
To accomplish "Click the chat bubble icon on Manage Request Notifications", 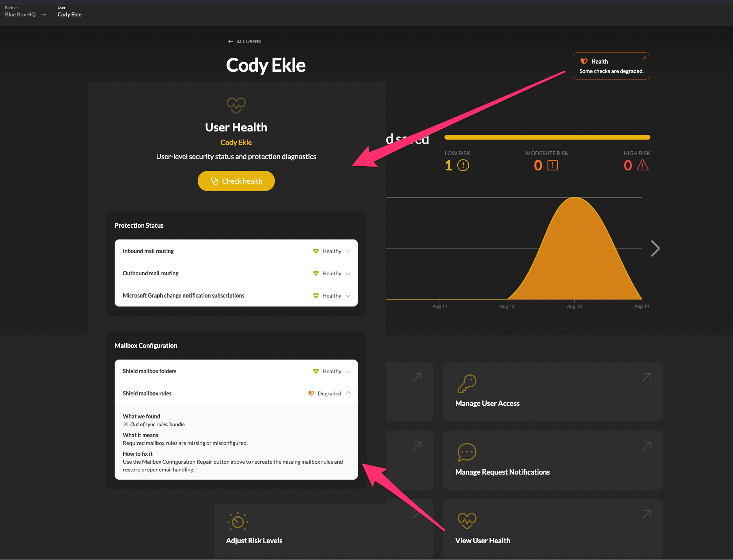I will 467,452.
